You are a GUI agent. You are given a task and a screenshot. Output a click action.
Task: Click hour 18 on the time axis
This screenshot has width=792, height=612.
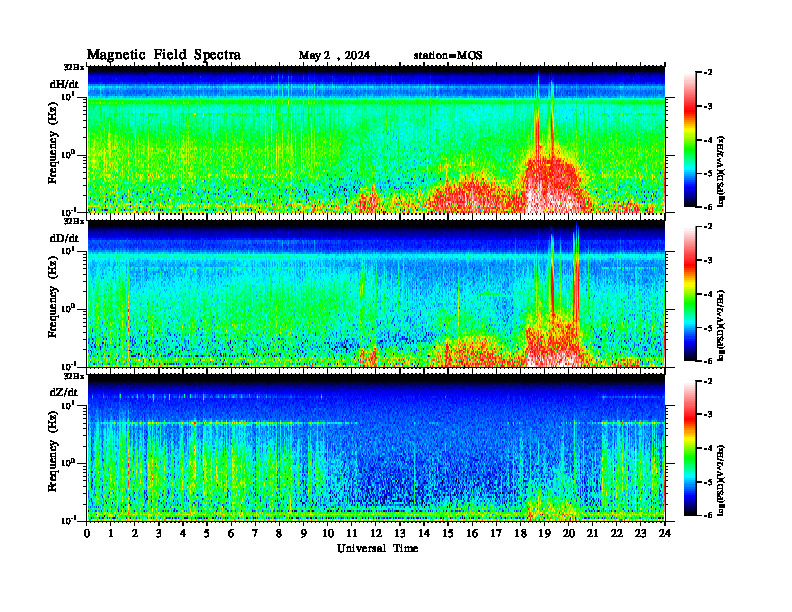[x=520, y=534]
